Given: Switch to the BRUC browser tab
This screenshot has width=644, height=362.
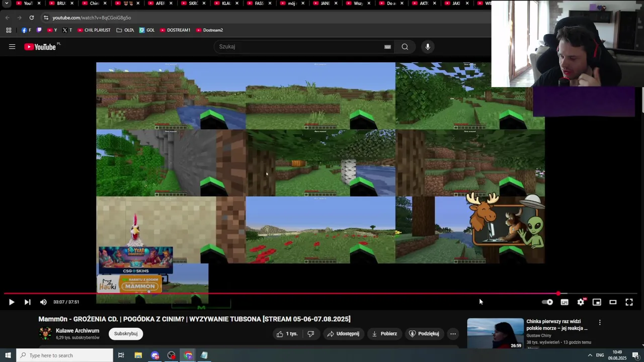Looking at the screenshot, I should (x=61, y=4).
